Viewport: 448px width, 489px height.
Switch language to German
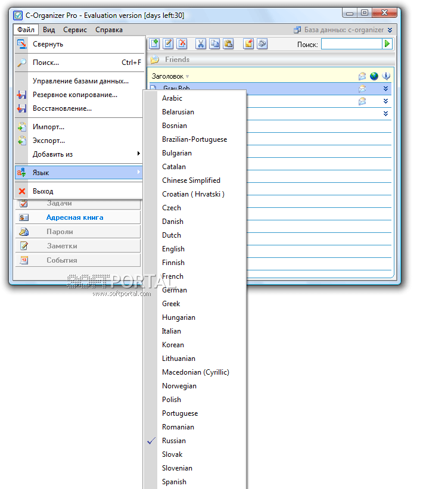(x=195, y=290)
